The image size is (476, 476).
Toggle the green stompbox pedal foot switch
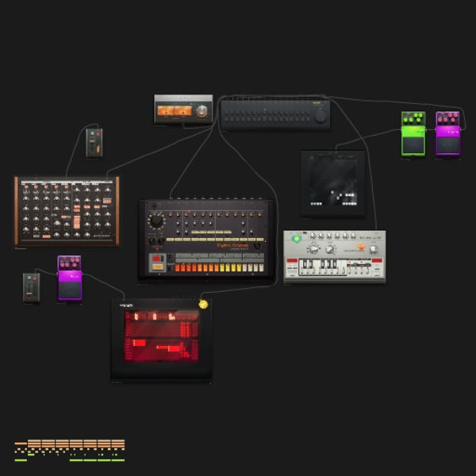413,145
